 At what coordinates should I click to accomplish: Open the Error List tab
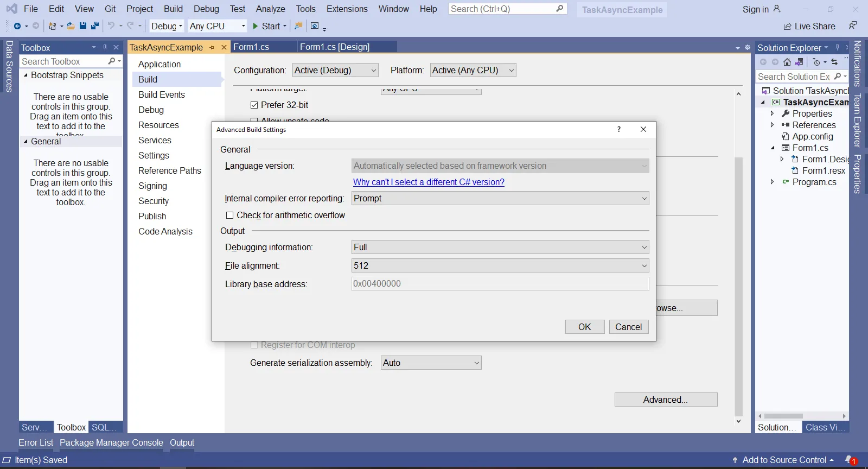tap(36, 443)
